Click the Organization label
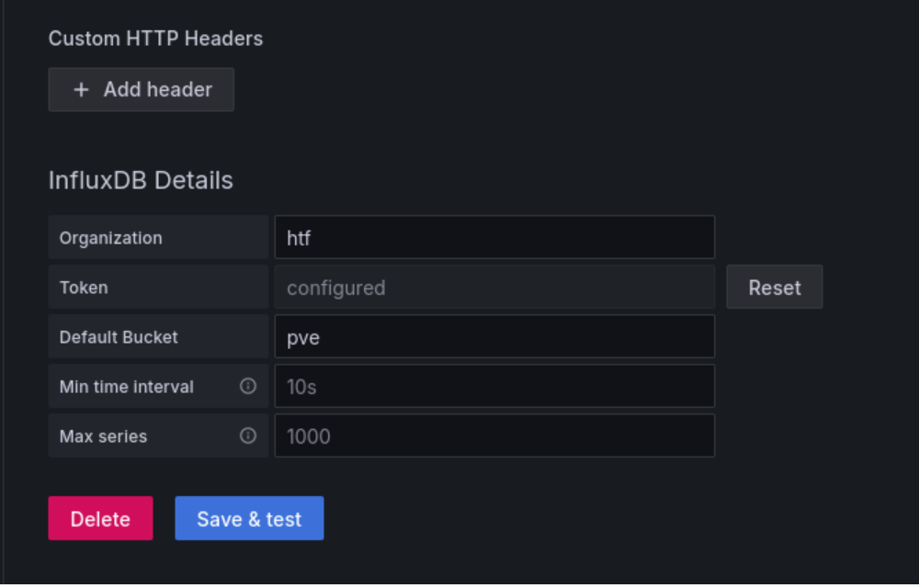Image resolution: width=919 pixels, height=588 pixels. click(110, 238)
